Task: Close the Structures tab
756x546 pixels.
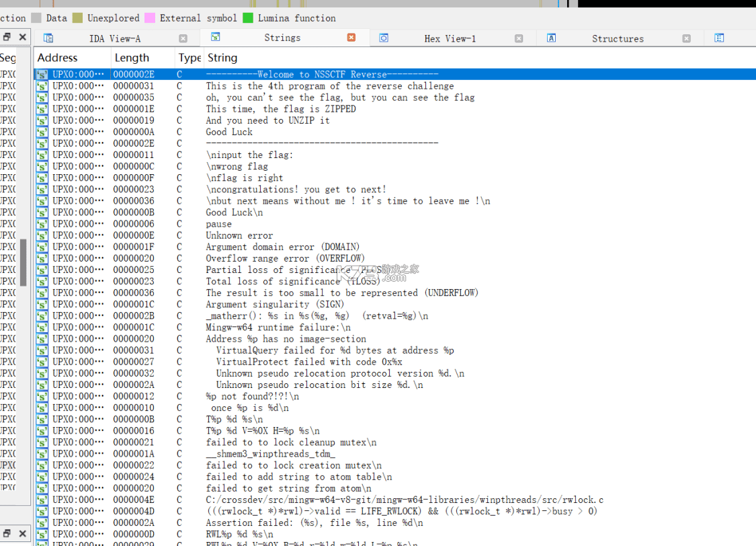Action: pyautogui.click(x=687, y=38)
